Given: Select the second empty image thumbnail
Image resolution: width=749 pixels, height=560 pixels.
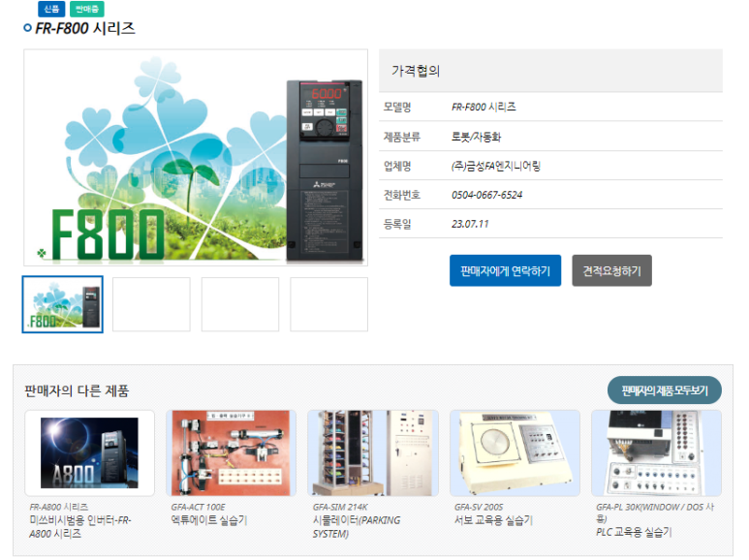Looking at the screenshot, I should coord(151,304).
